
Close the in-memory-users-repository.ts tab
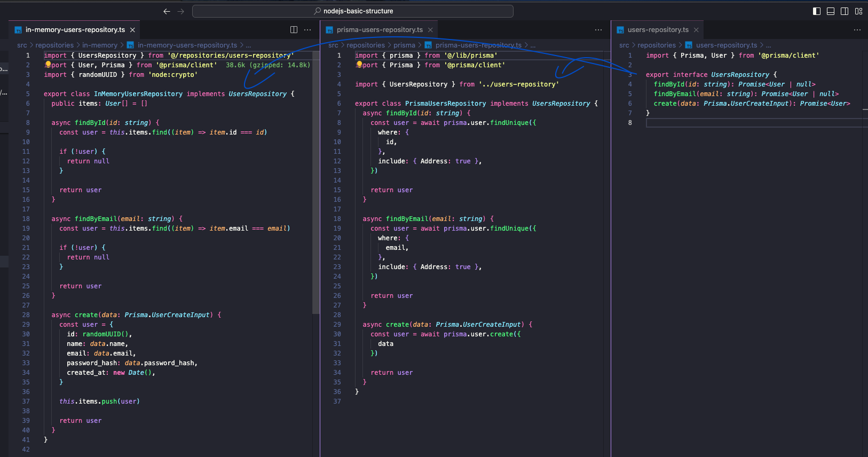coord(132,30)
